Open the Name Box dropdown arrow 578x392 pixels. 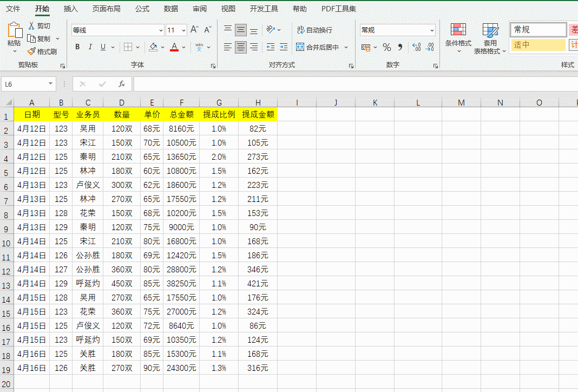tap(50, 84)
